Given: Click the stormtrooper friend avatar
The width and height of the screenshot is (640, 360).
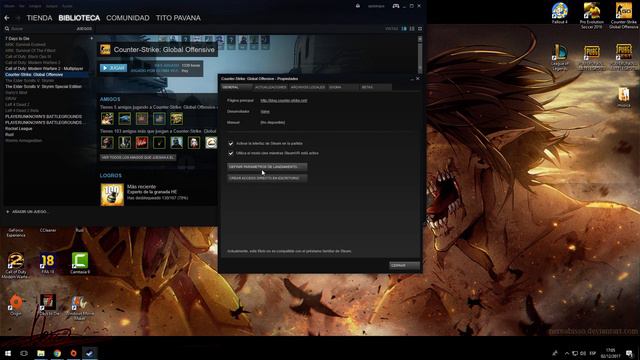Looking at the screenshot, I should (x=194, y=142).
